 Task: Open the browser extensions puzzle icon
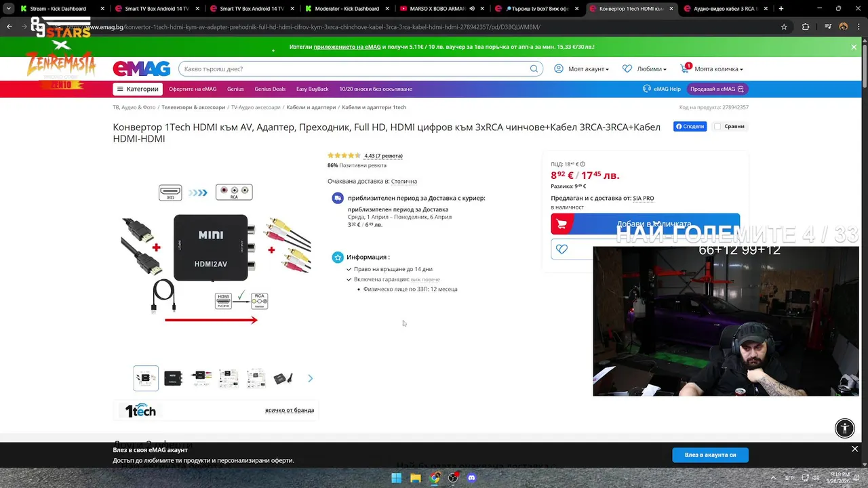coord(806,26)
